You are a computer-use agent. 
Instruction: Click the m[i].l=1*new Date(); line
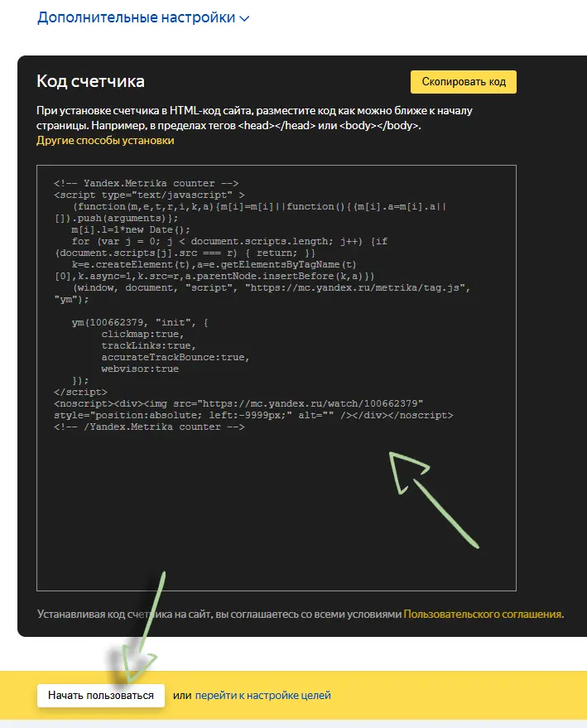point(131,229)
